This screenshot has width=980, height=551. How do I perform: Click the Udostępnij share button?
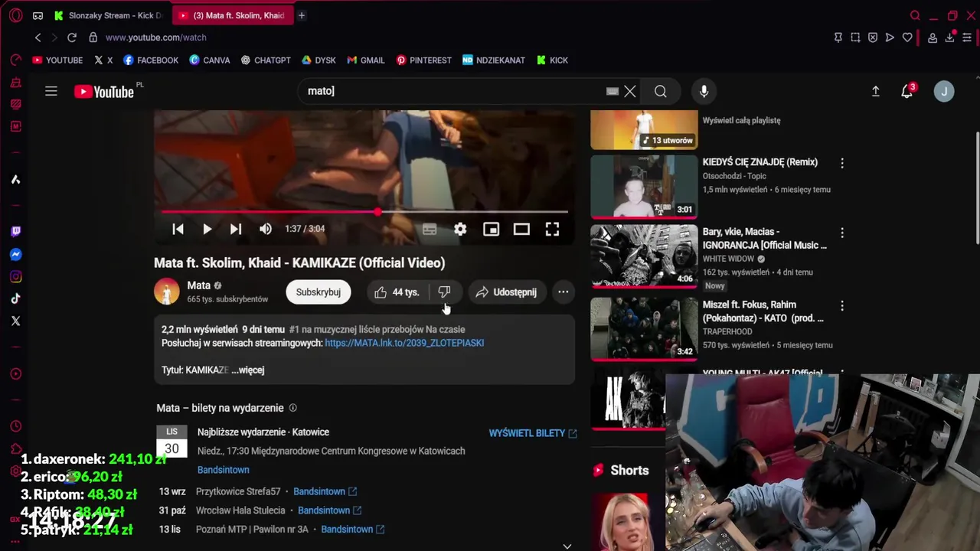point(506,292)
